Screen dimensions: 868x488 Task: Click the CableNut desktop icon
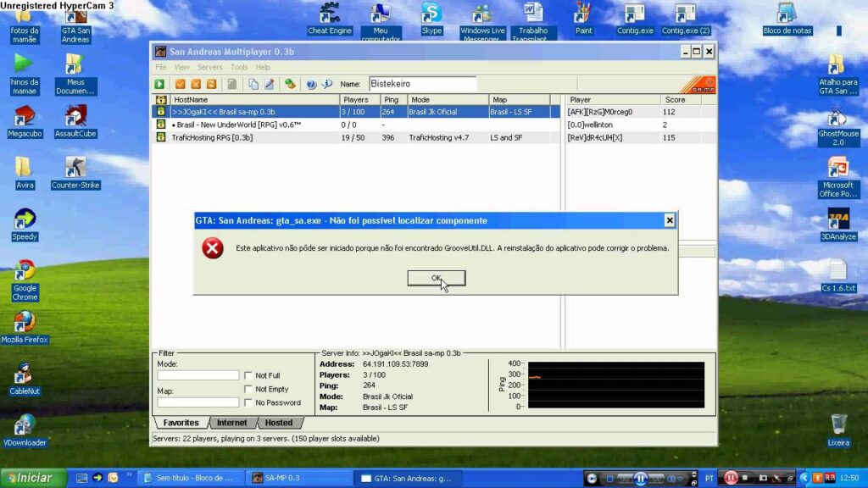[25, 379]
